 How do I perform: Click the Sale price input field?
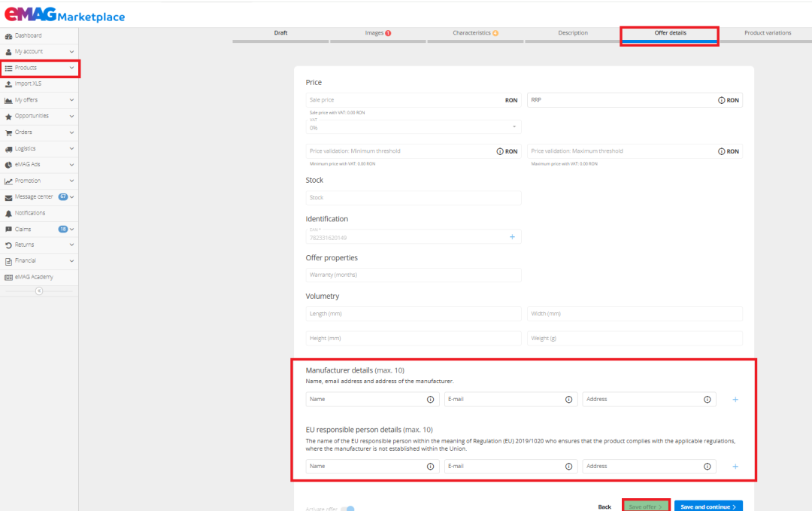(414, 100)
